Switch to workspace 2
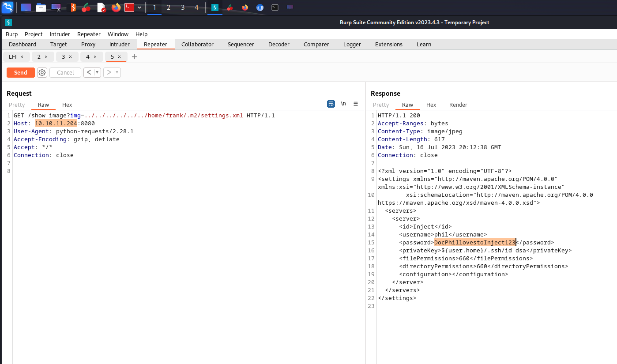The width and height of the screenshot is (617, 364). (x=169, y=8)
